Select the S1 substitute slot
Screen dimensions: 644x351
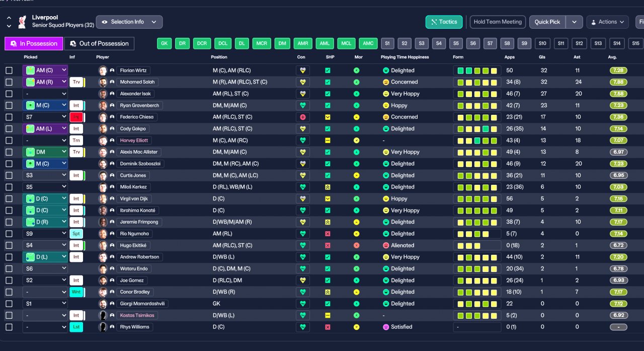(388, 43)
